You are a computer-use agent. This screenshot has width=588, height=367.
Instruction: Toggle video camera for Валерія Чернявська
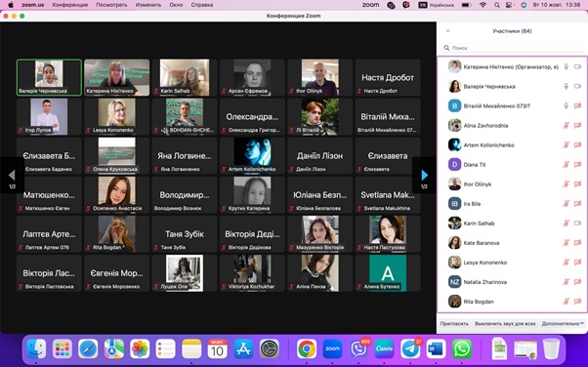click(577, 86)
